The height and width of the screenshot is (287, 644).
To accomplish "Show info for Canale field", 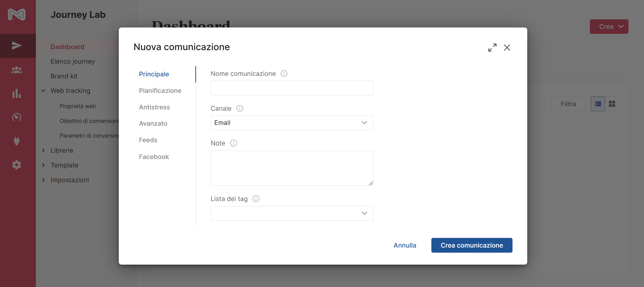I will (240, 108).
